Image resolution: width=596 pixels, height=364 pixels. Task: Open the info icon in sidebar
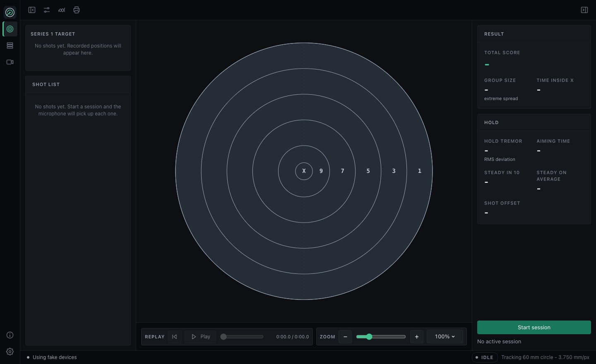(10, 335)
